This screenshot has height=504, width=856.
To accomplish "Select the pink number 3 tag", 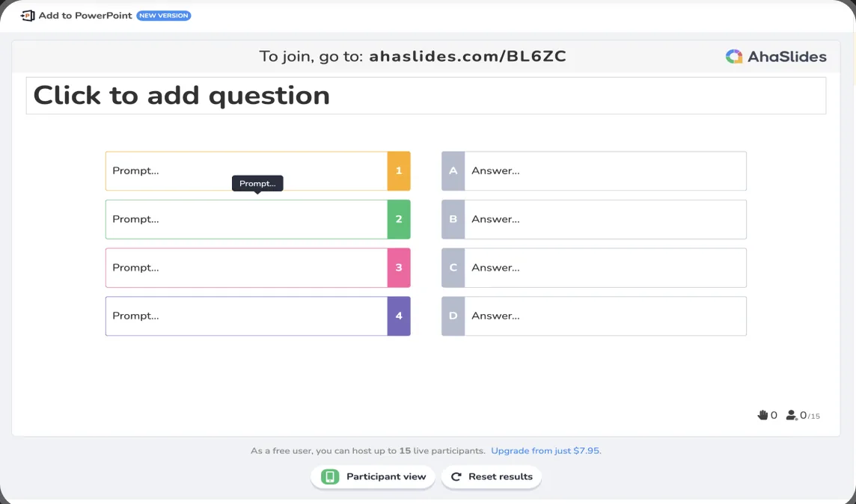I will pyautogui.click(x=399, y=268).
